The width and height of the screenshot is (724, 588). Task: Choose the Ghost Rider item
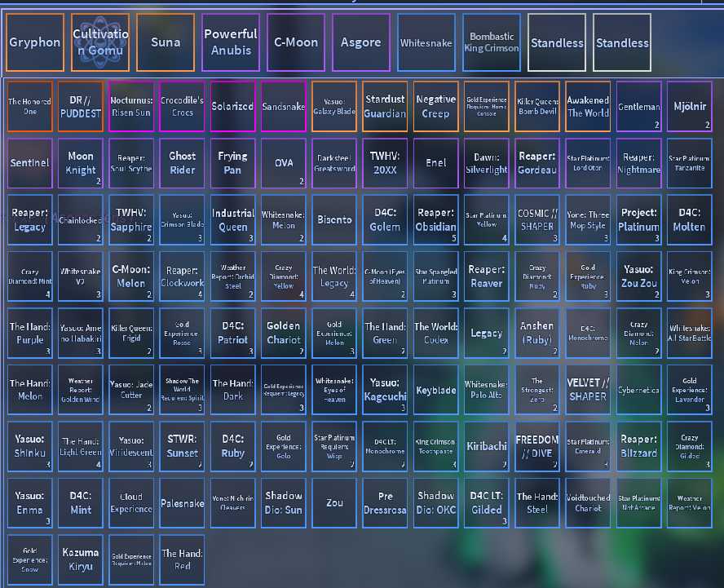[182, 163]
